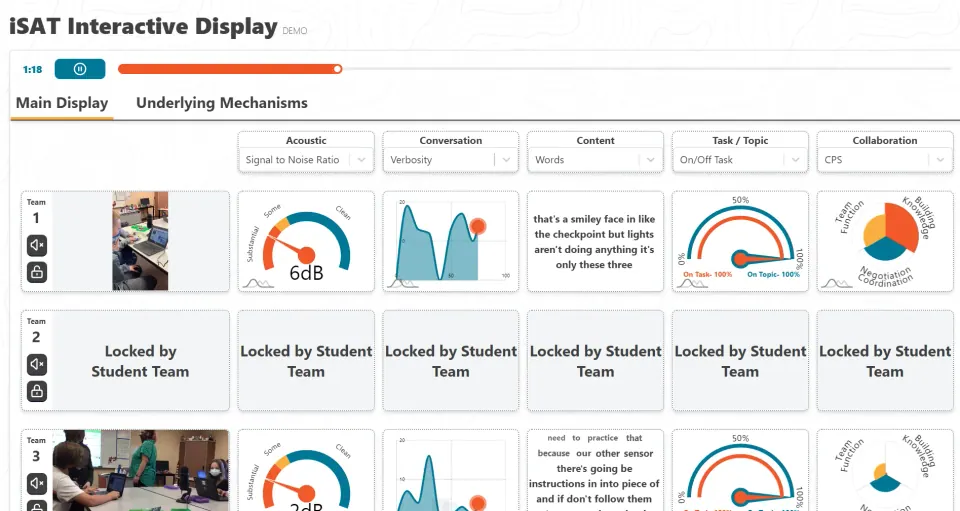The height and width of the screenshot is (511, 960).
Task: Click Team 1 transcript text about smiley face
Action: pyautogui.click(x=594, y=242)
